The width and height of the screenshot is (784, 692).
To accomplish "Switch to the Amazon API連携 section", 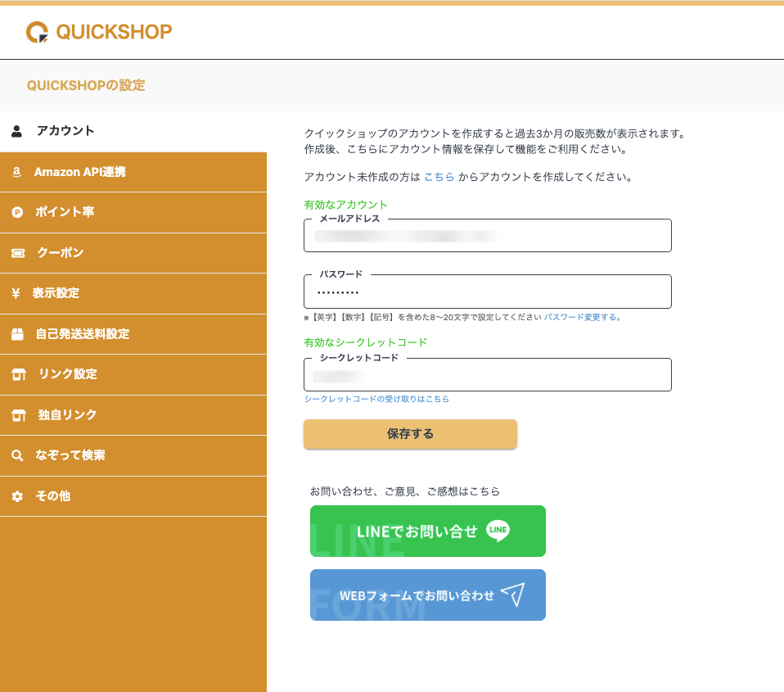I will point(79,172).
